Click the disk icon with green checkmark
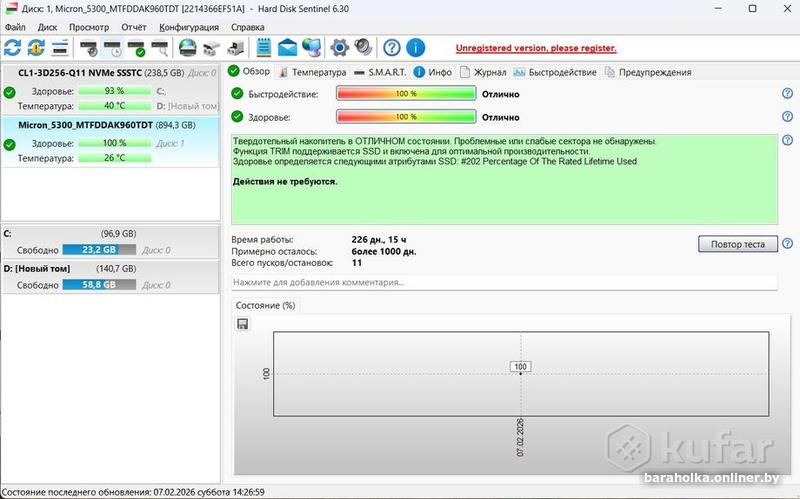 tap(136, 48)
